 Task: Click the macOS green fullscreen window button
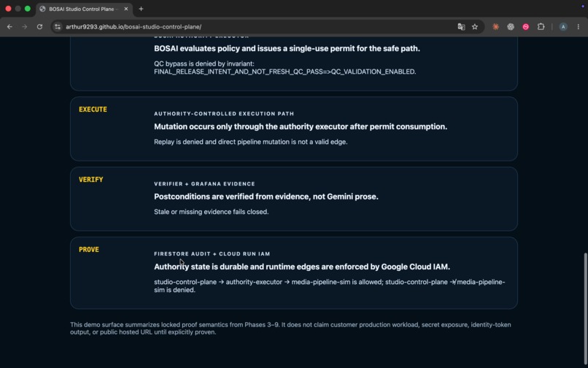(28, 9)
